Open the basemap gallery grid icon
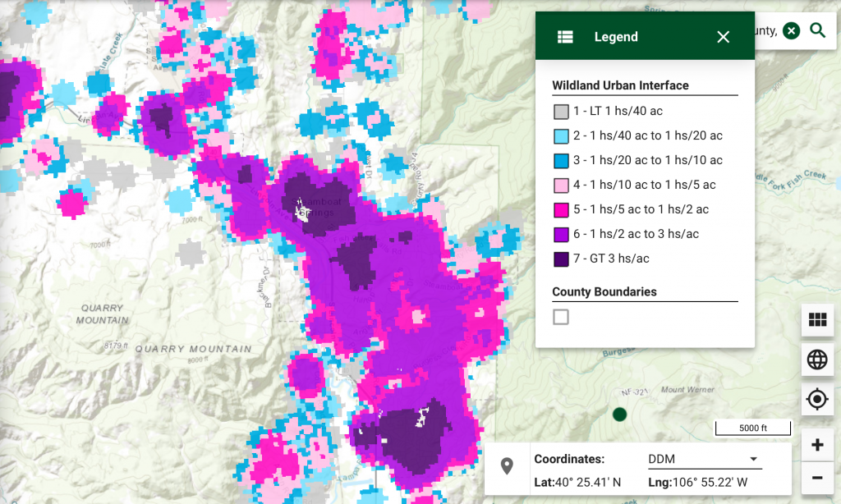Screen dimensions: 841x504 (x=817, y=320)
